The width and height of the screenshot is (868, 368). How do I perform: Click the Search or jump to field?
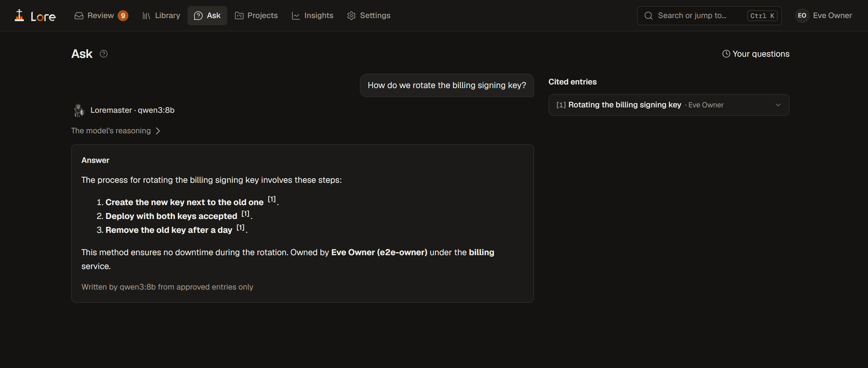pos(709,15)
